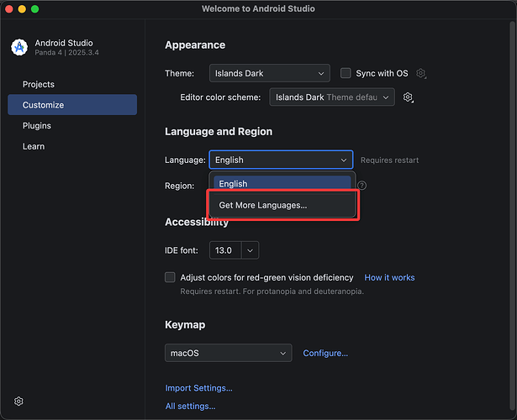Select the Customize sidebar item
This screenshot has height=420, width=517.
pos(72,105)
